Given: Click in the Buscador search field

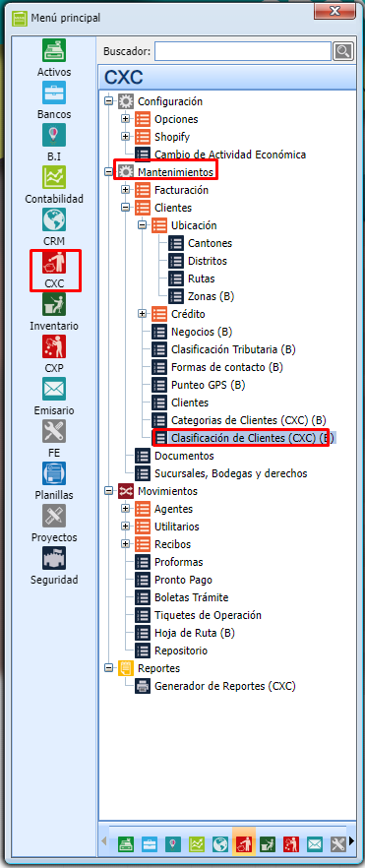Looking at the screenshot, I should [243, 51].
